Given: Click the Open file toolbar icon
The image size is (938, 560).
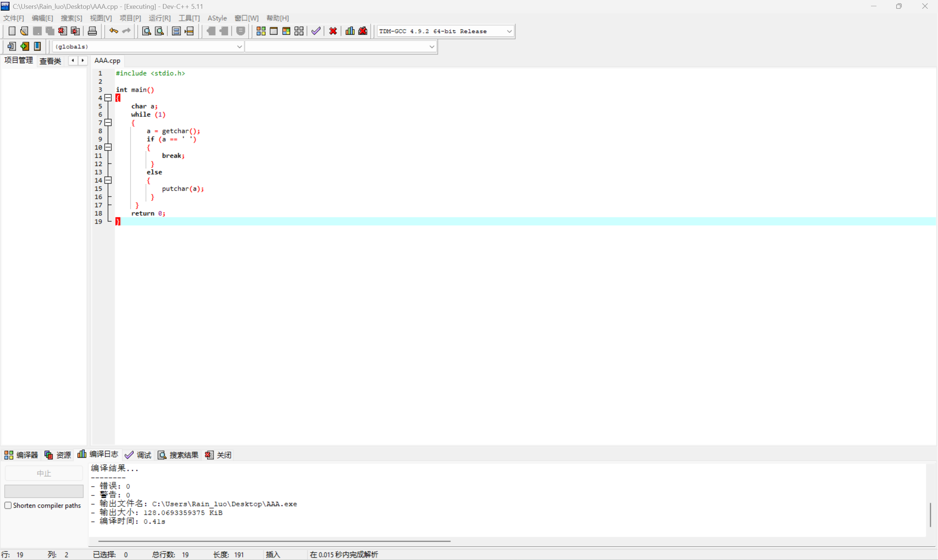Looking at the screenshot, I should coord(24,31).
